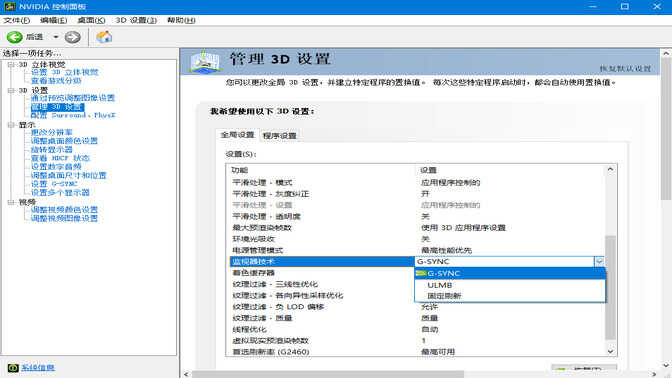This screenshot has height=378, width=672.
Task: Select the 平滑处理 - 透明度 row
Action: 417,216
